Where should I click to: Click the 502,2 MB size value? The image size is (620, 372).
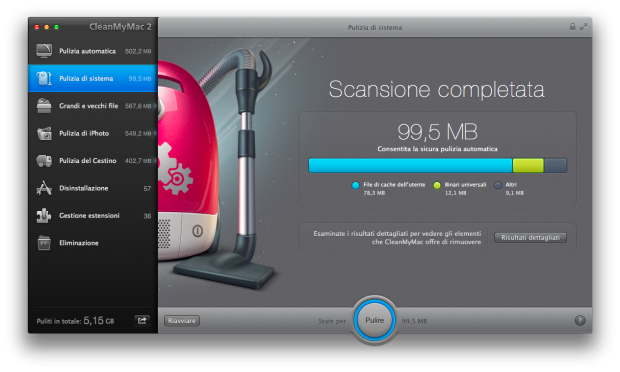pyautogui.click(x=138, y=51)
